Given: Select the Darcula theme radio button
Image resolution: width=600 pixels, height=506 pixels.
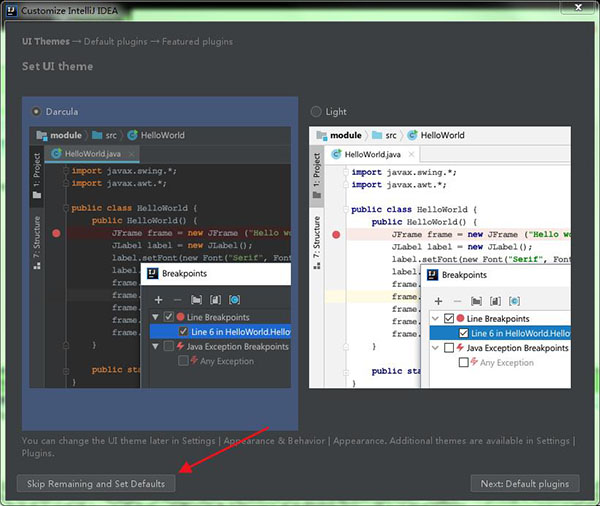Looking at the screenshot, I should click(38, 111).
